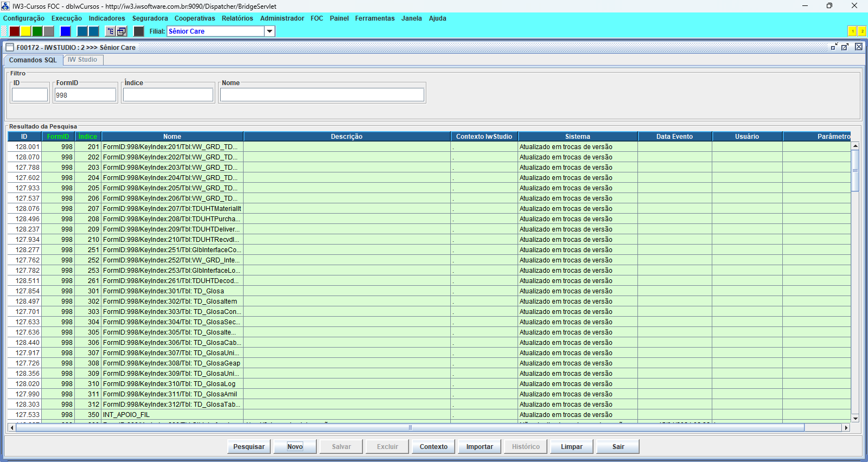
Task: Open the Relatórios menu
Action: tap(237, 18)
